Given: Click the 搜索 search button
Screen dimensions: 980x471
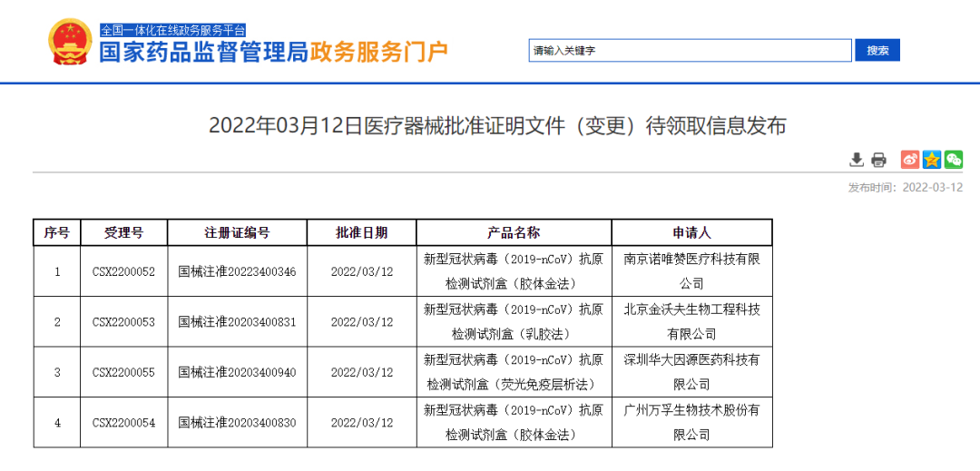Looking at the screenshot, I should pyautogui.click(x=877, y=51).
